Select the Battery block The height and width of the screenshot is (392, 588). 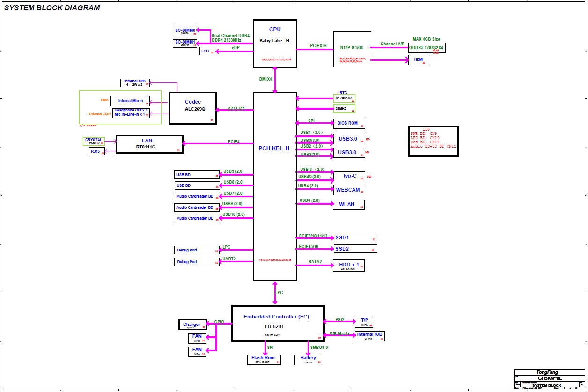pos(308,360)
